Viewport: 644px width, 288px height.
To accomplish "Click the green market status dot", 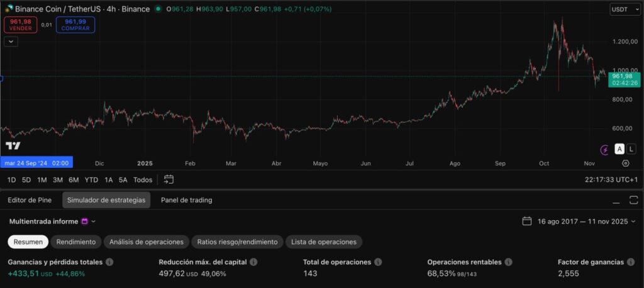I will [x=158, y=9].
